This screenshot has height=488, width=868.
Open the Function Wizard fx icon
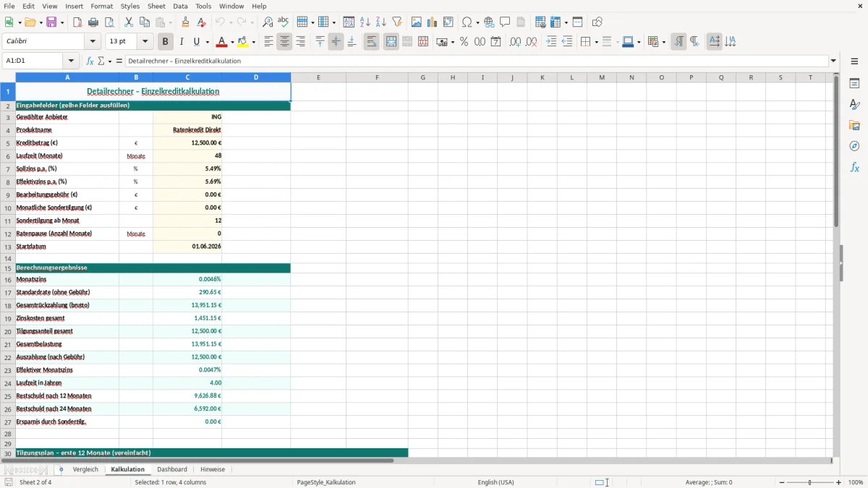(x=90, y=61)
